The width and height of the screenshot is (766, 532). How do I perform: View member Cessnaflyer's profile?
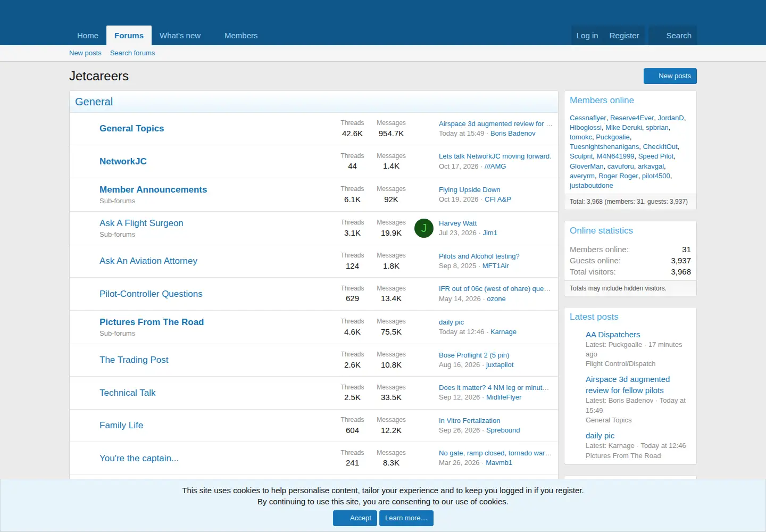pyautogui.click(x=588, y=118)
